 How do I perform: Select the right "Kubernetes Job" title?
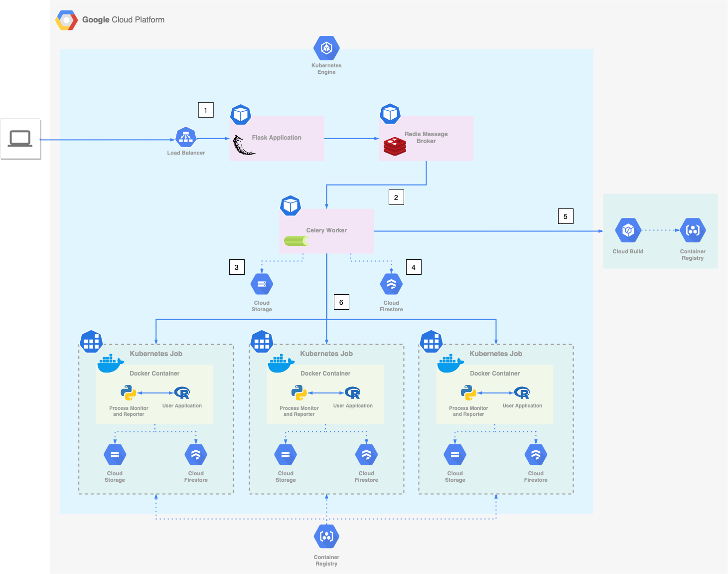point(496,354)
